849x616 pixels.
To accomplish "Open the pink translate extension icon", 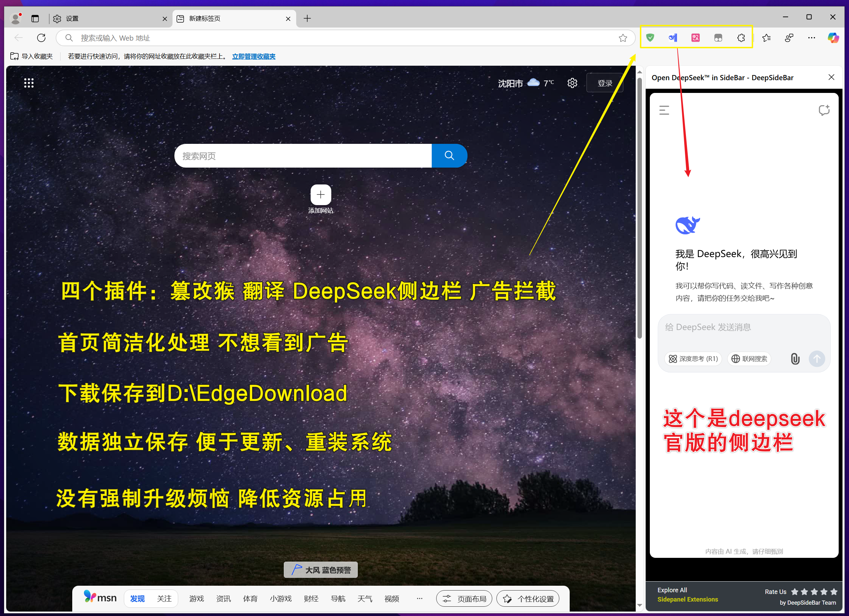I will click(x=695, y=38).
